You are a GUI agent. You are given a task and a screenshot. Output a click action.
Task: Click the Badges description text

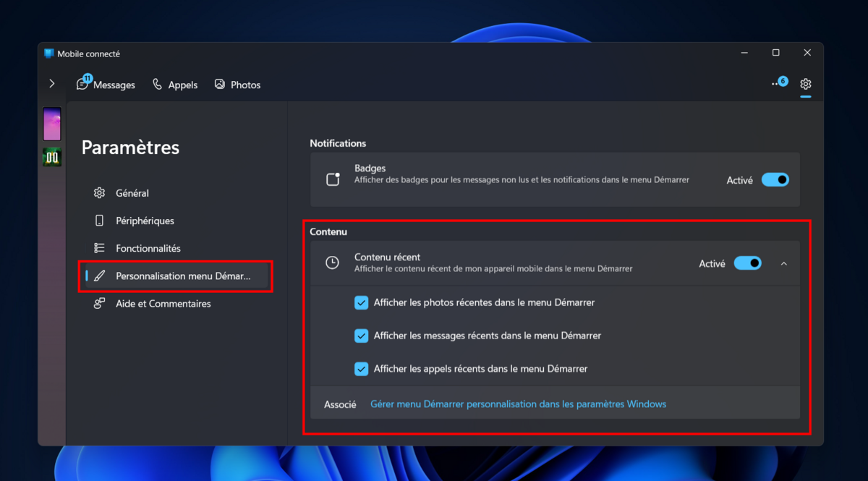[x=522, y=180]
